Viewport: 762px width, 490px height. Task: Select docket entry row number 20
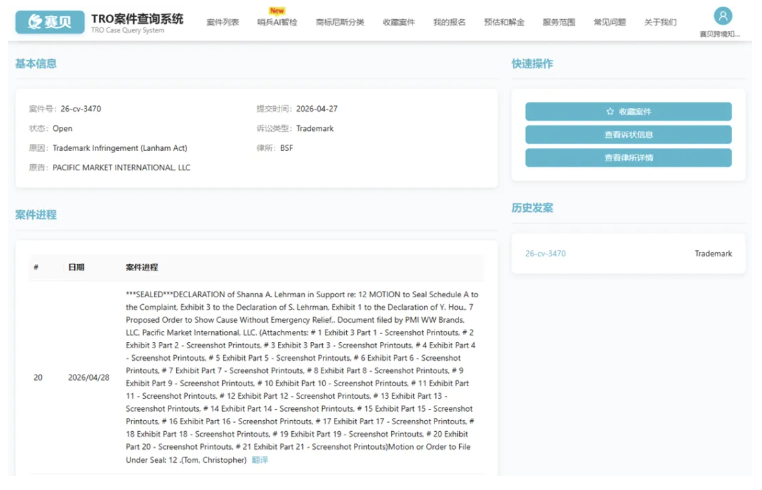tap(38, 377)
